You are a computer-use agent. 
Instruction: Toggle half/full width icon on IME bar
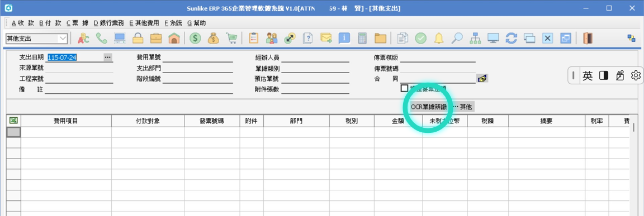(x=603, y=75)
